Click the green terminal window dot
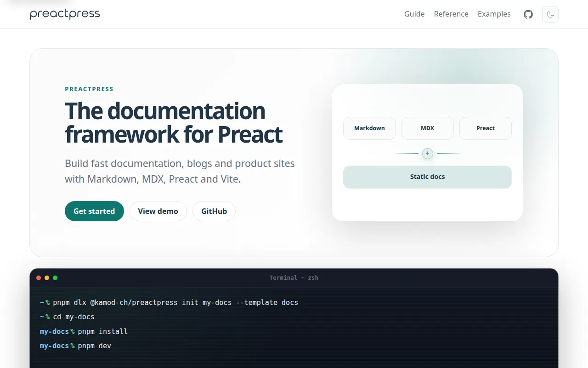 pos(55,278)
